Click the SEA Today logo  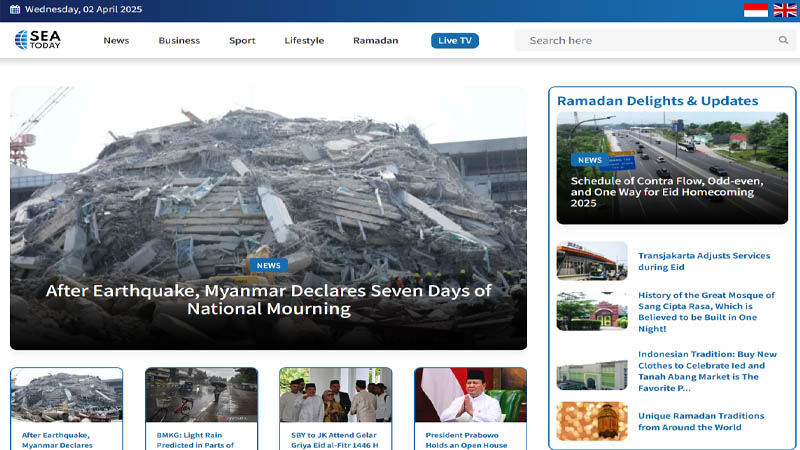[38, 39]
